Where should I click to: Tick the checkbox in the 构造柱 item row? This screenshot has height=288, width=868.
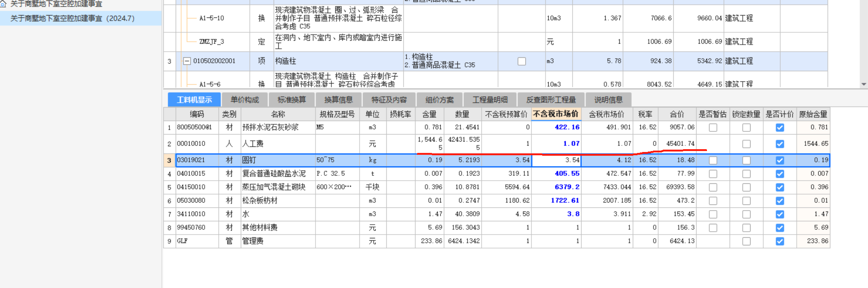tap(522, 61)
